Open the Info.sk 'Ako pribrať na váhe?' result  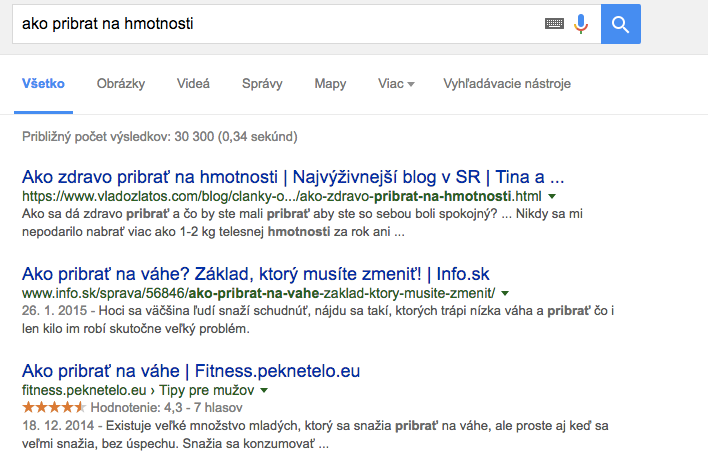tap(256, 274)
